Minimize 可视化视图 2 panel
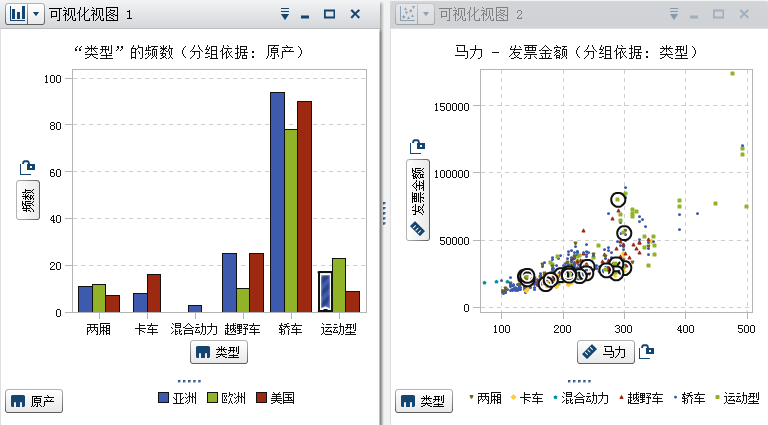Viewport: 768px width, 425px height. click(x=694, y=16)
